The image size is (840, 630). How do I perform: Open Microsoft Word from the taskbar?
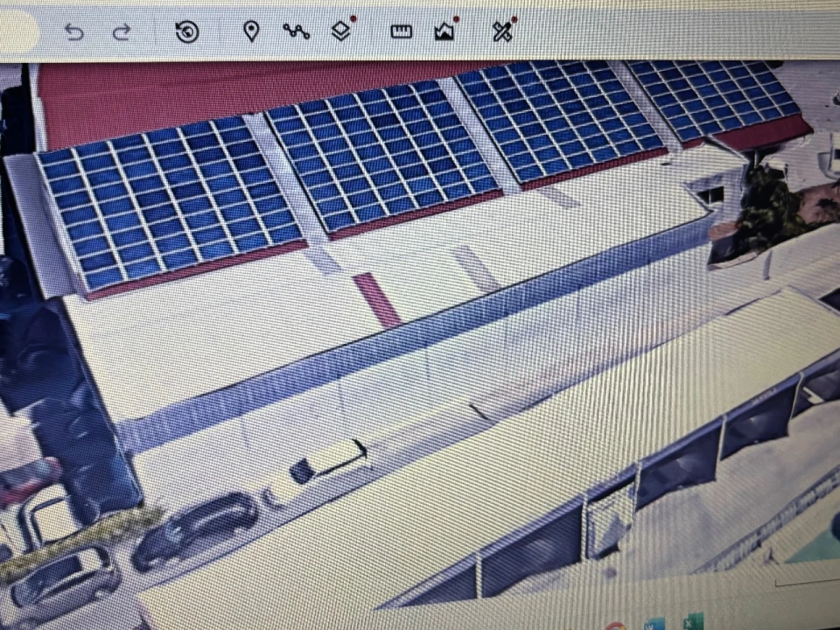coord(654,625)
